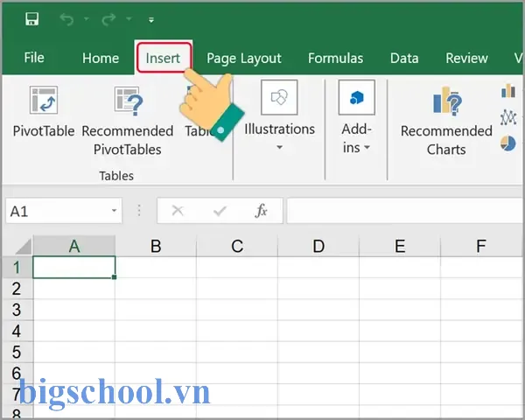This screenshot has height=420, width=525.
Task: Click cell A1
Action: point(74,267)
